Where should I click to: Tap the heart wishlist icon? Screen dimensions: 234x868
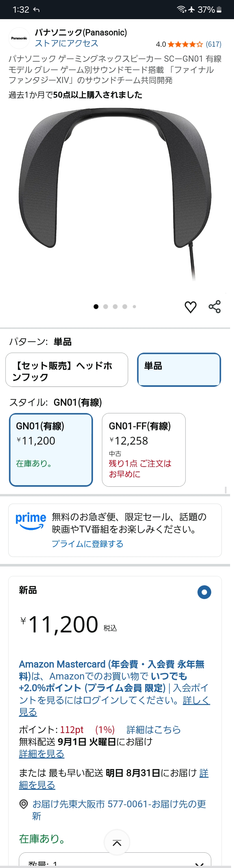190,307
